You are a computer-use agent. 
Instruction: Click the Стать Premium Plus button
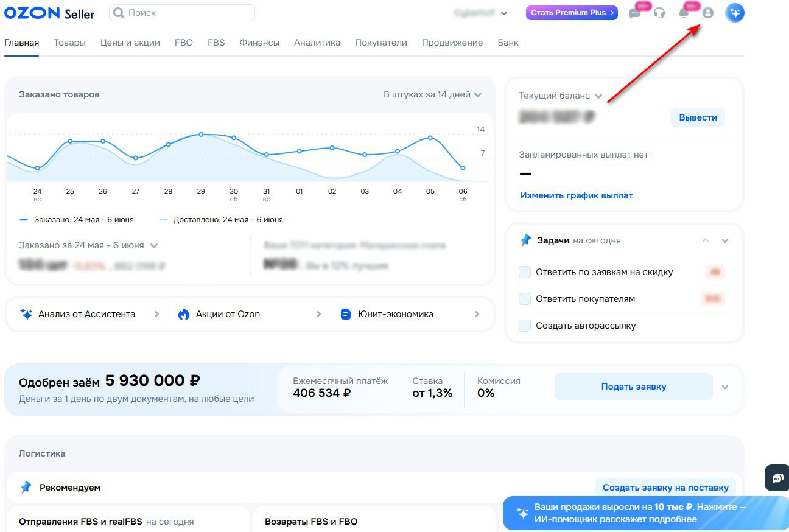(x=572, y=13)
